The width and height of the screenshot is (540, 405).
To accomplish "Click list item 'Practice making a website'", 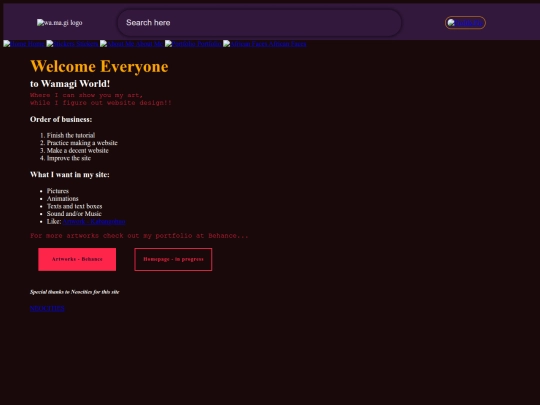I will 82,143.
